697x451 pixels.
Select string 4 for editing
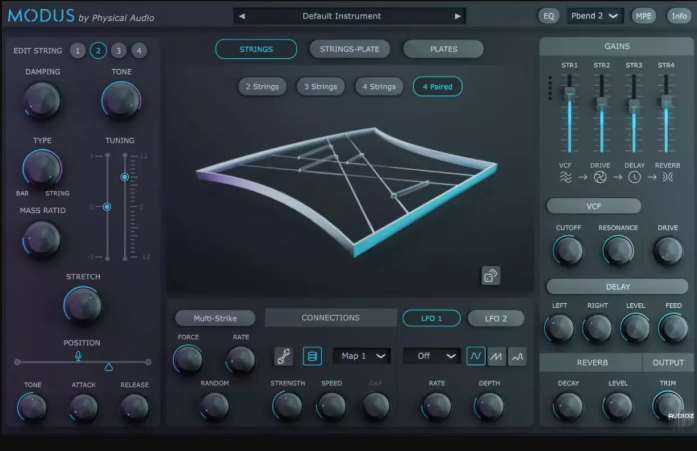[139, 51]
